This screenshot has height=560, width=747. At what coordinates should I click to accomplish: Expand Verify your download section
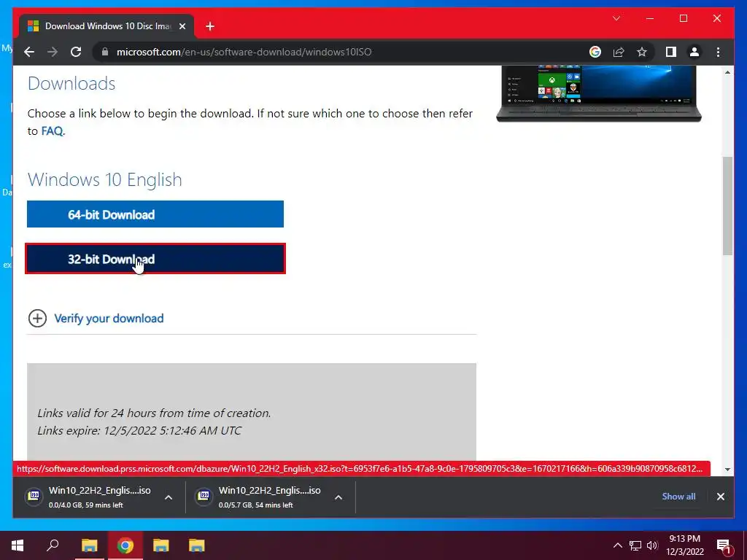click(37, 318)
